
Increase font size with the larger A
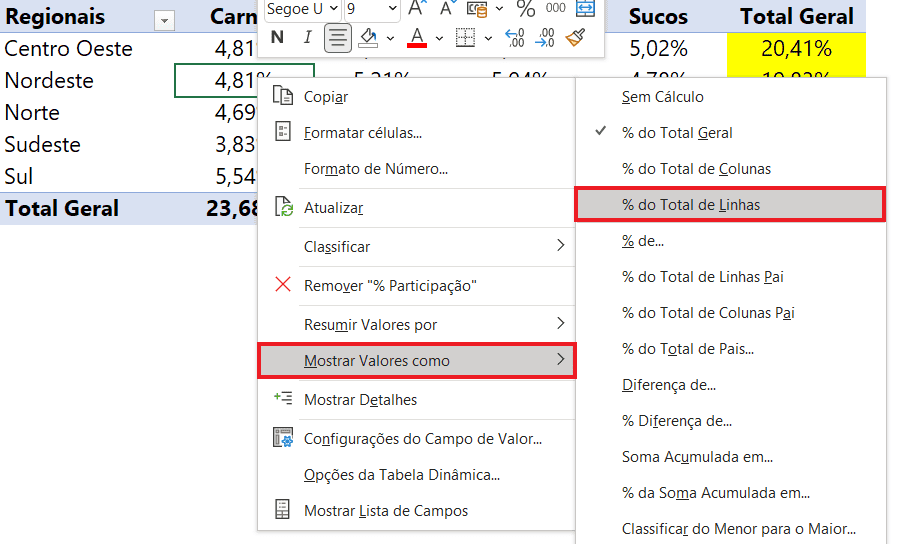(418, 9)
